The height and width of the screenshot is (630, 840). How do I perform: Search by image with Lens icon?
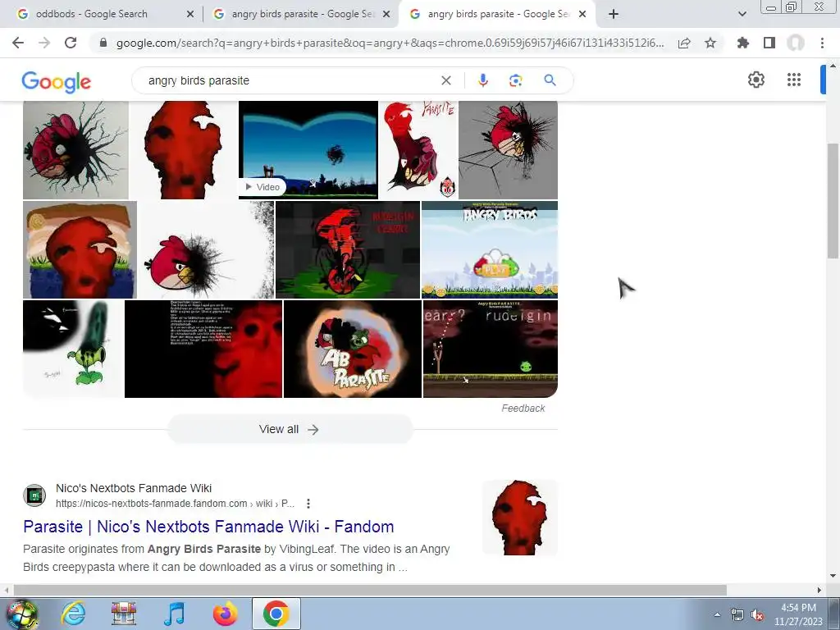point(515,80)
